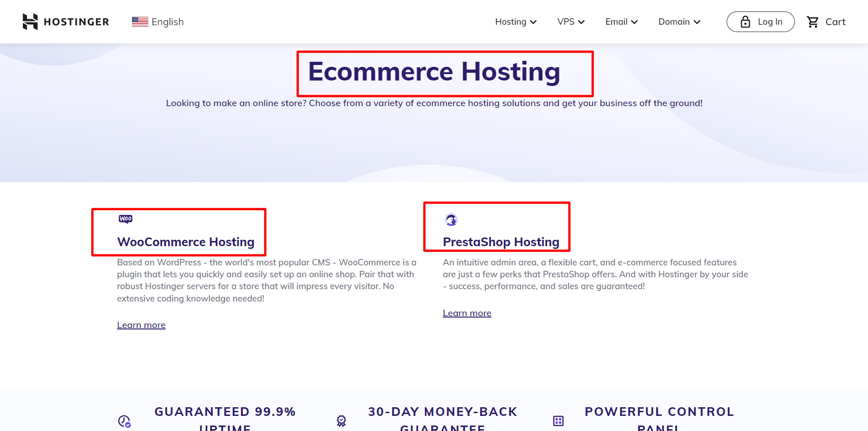
Task: Click the Ecommerce Hosting title
Action: 434,72
